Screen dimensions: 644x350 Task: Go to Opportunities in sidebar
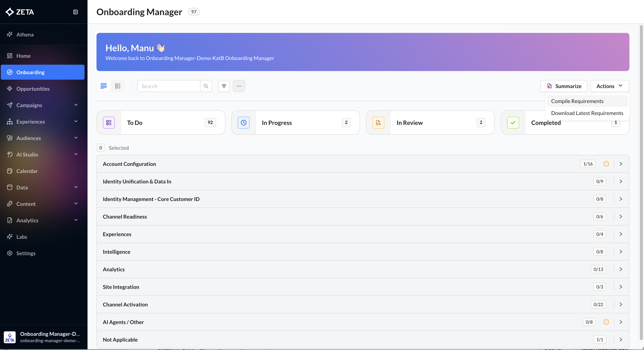coord(33,89)
